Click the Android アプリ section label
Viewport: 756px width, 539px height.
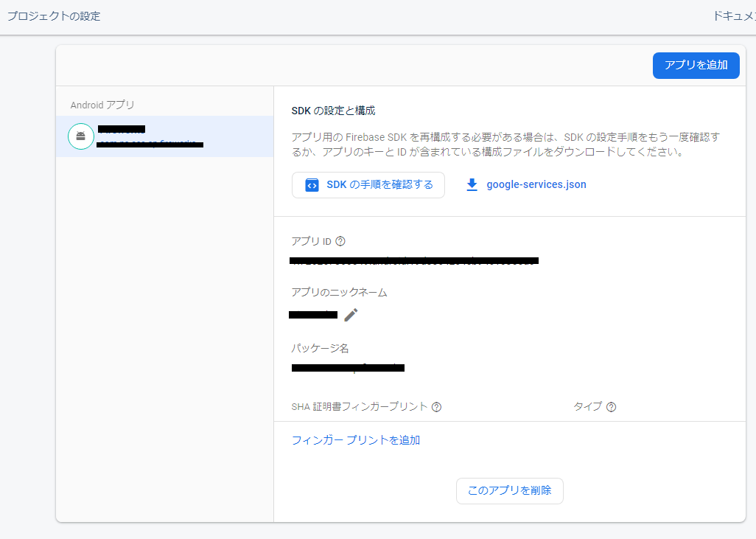click(102, 105)
